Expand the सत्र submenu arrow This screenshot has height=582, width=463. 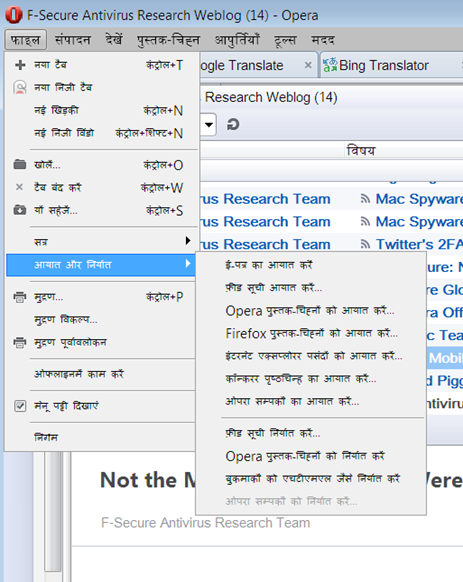point(188,241)
